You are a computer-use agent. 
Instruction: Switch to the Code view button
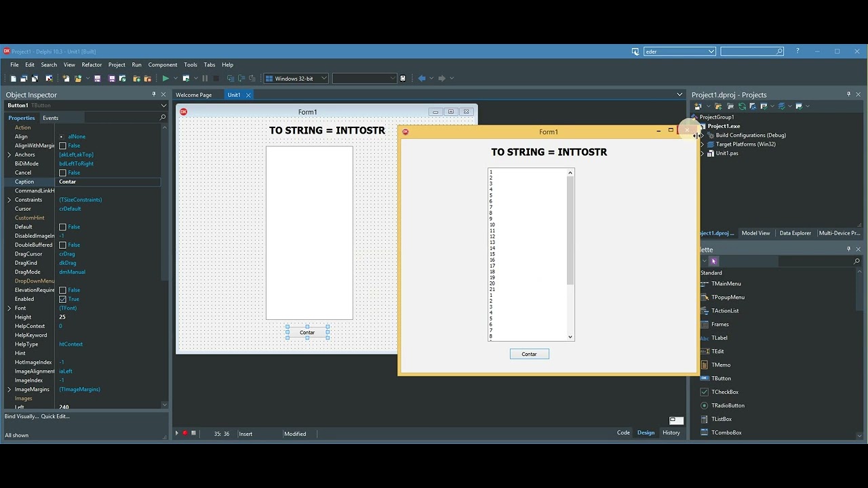pos(623,432)
